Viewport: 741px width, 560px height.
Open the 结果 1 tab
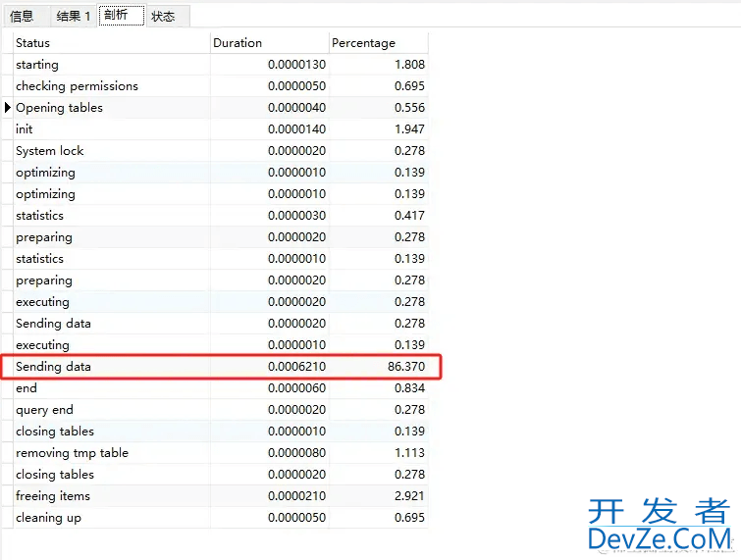coord(73,17)
